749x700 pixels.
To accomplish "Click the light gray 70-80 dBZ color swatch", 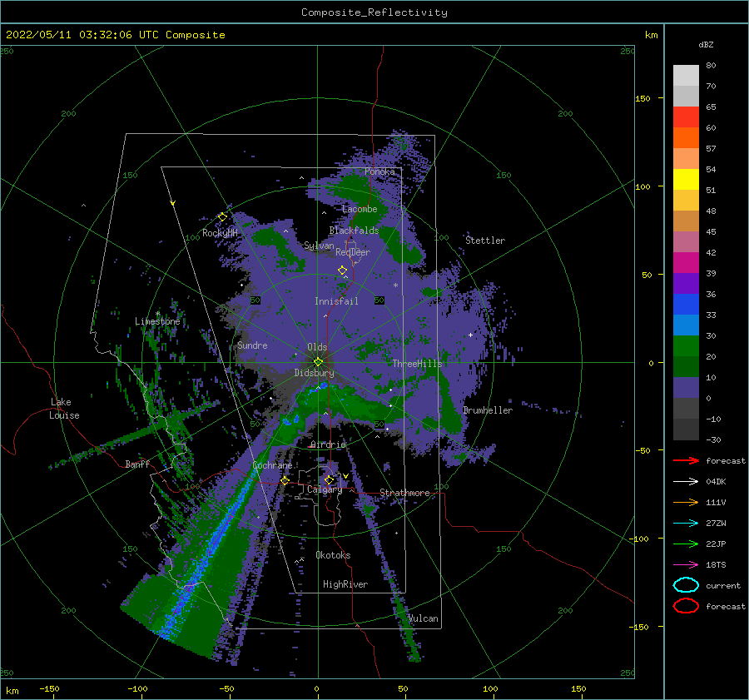I will pyautogui.click(x=686, y=75).
